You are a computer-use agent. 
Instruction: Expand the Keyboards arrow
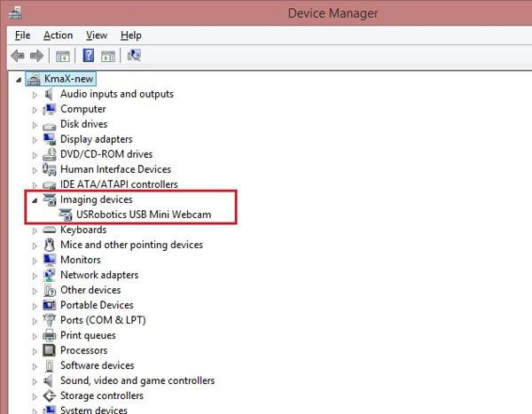[x=35, y=230]
